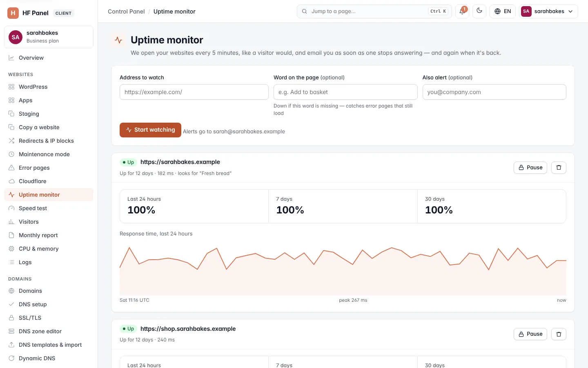The height and width of the screenshot is (368, 588).
Task: Click the Domains globe icon
Action: pyautogui.click(x=11, y=291)
